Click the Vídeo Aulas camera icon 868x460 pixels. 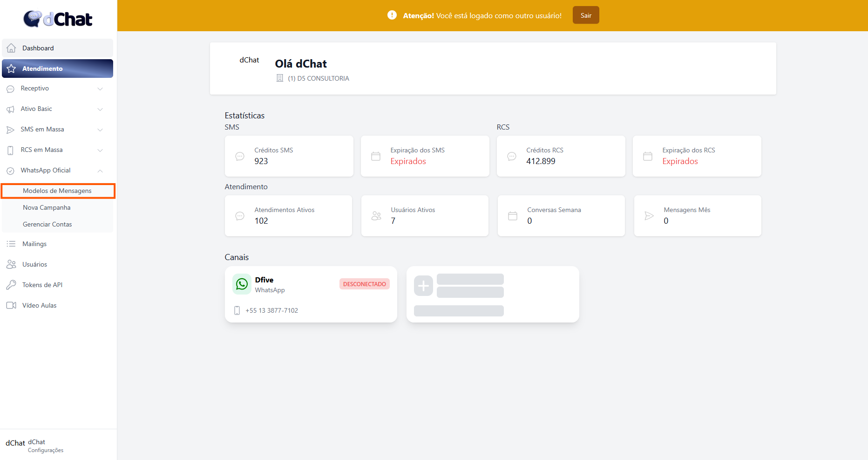tap(11, 305)
